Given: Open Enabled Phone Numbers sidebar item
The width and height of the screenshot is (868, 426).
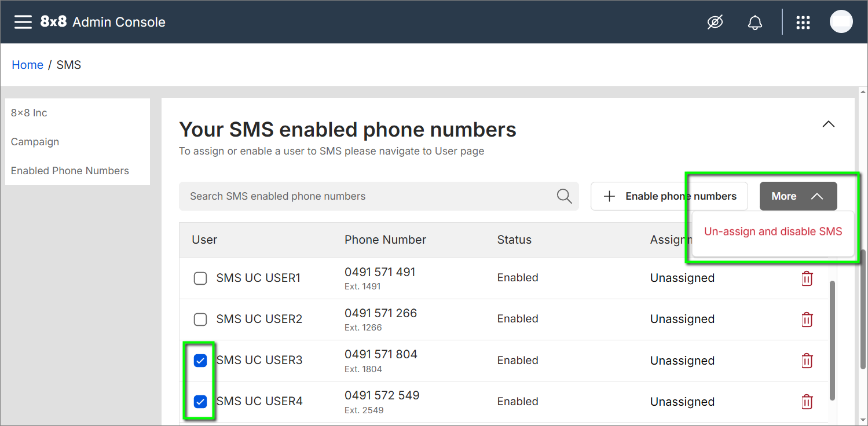Looking at the screenshot, I should pos(70,171).
